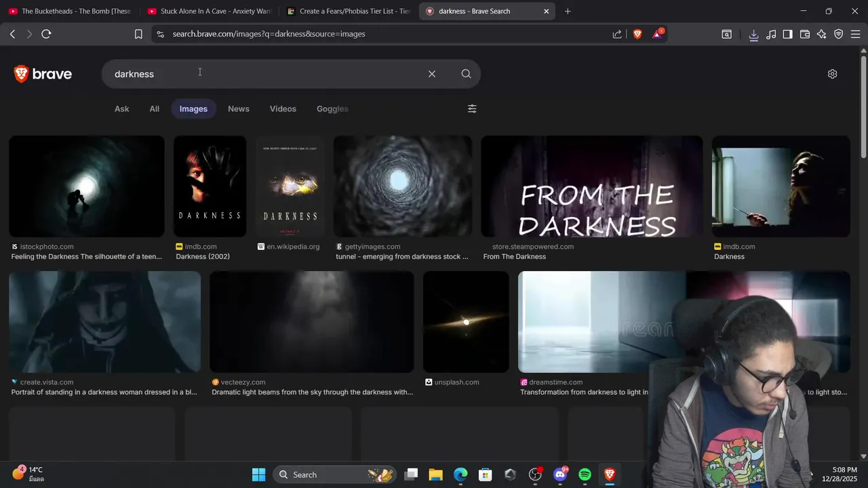Switch to the News tab
Screen dimensions: 868x488
pos(239,108)
